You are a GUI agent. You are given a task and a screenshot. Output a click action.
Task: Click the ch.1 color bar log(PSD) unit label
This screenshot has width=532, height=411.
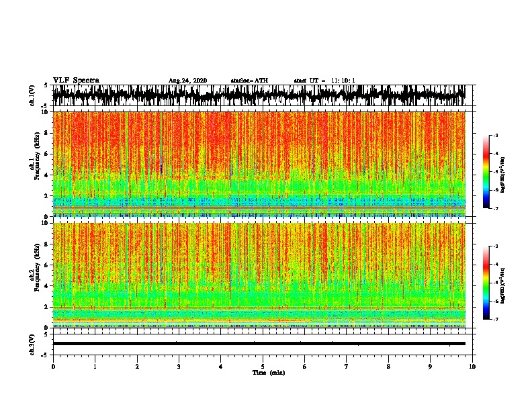click(503, 175)
